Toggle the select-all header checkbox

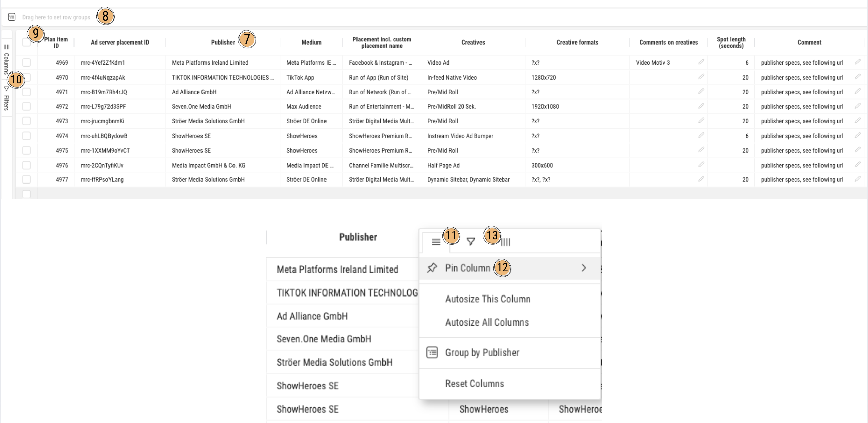[x=26, y=42]
